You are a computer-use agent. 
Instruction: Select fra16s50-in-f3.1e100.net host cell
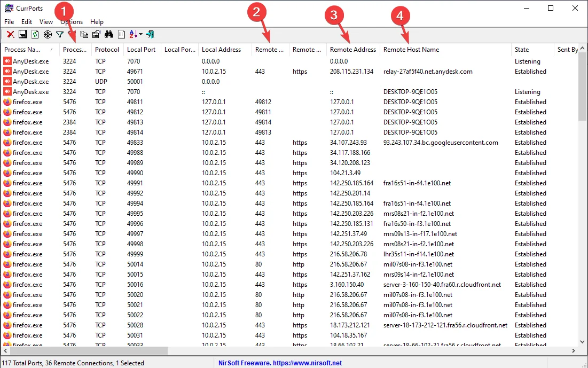click(x=417, y=224)
